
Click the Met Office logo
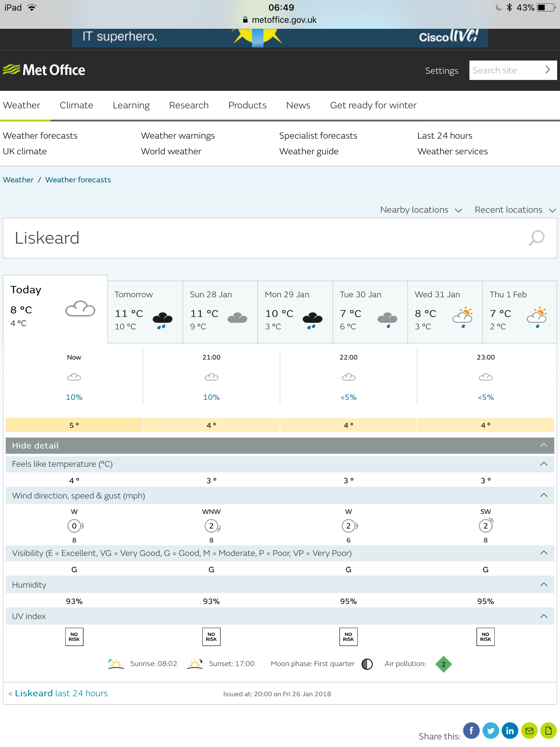tap(44, 70)
